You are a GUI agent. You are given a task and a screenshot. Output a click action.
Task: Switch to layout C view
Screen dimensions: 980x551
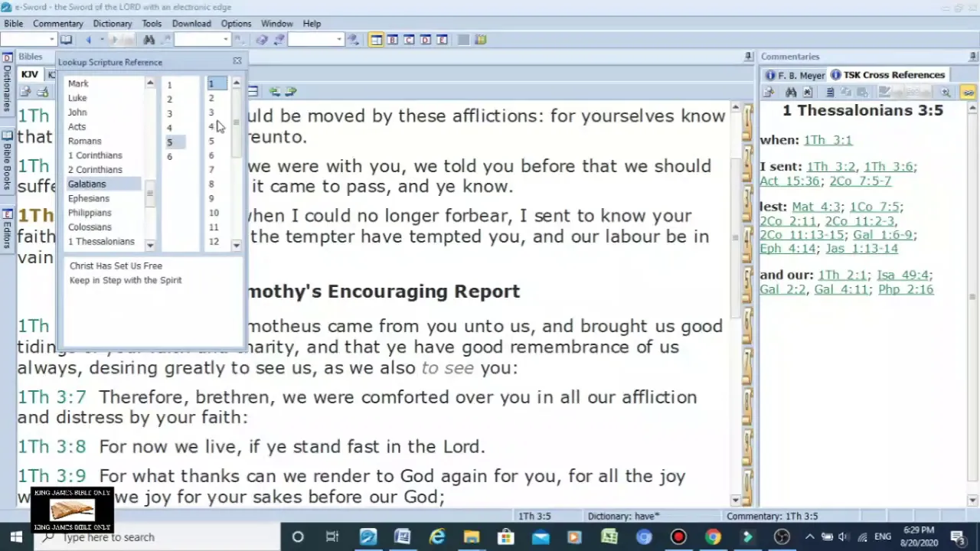click(409, 40)
